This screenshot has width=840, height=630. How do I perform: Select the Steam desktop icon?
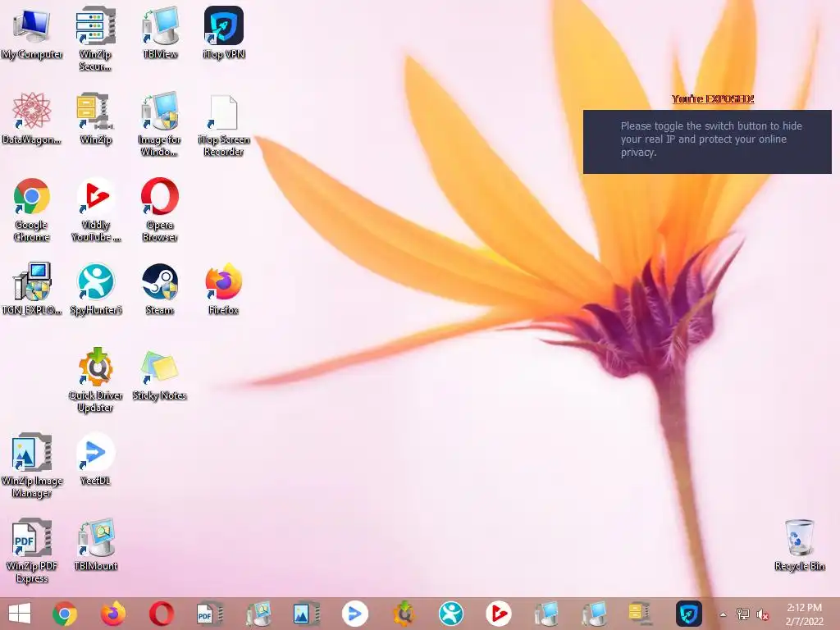(160, 289)
